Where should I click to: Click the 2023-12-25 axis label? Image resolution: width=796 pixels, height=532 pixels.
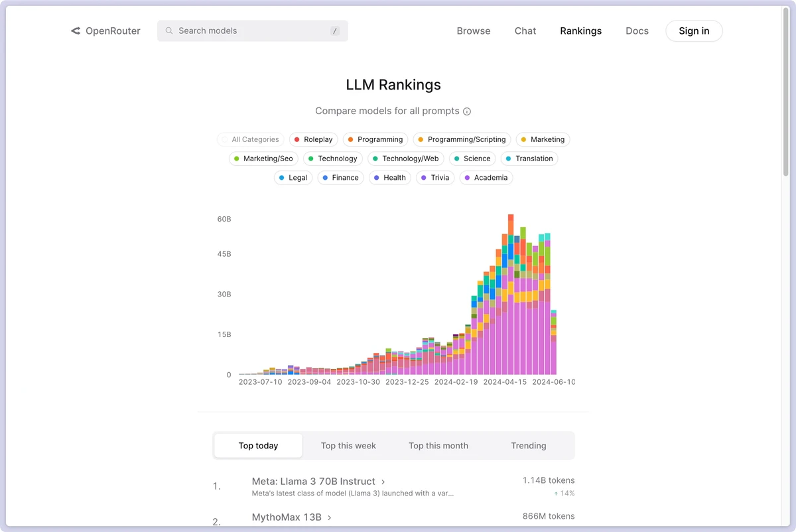click(407, 382)
